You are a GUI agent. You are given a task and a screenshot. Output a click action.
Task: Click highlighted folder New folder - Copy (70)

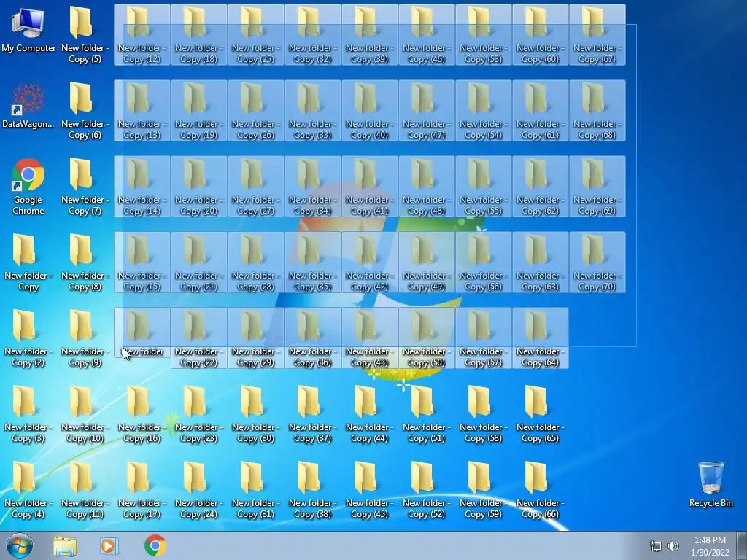[597, 262]
